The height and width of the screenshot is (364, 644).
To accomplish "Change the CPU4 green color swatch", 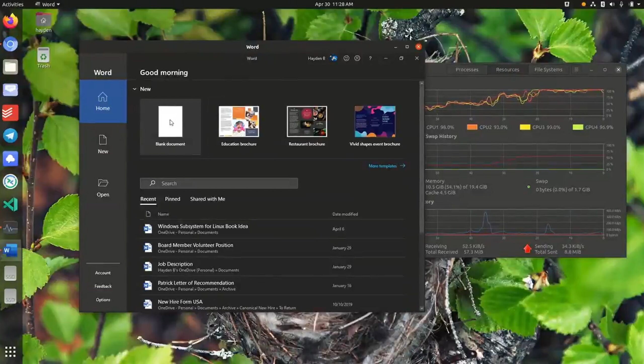I will [578, 127].
